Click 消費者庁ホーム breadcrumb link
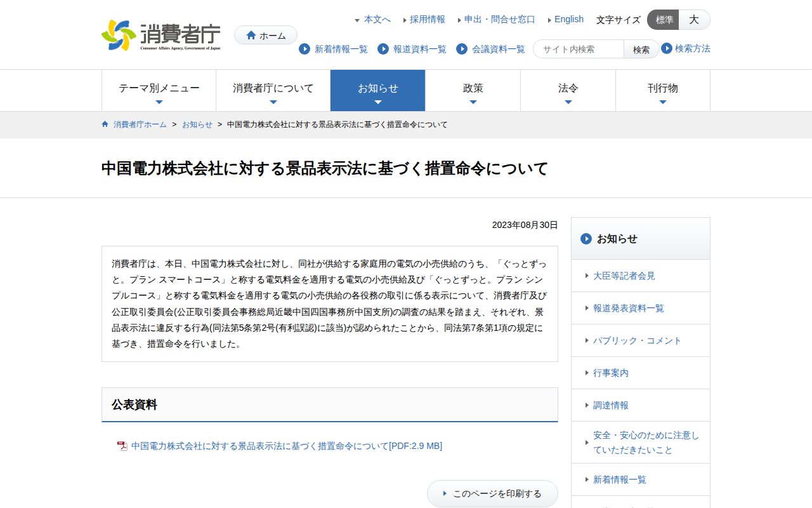 [x=140, y=124]
